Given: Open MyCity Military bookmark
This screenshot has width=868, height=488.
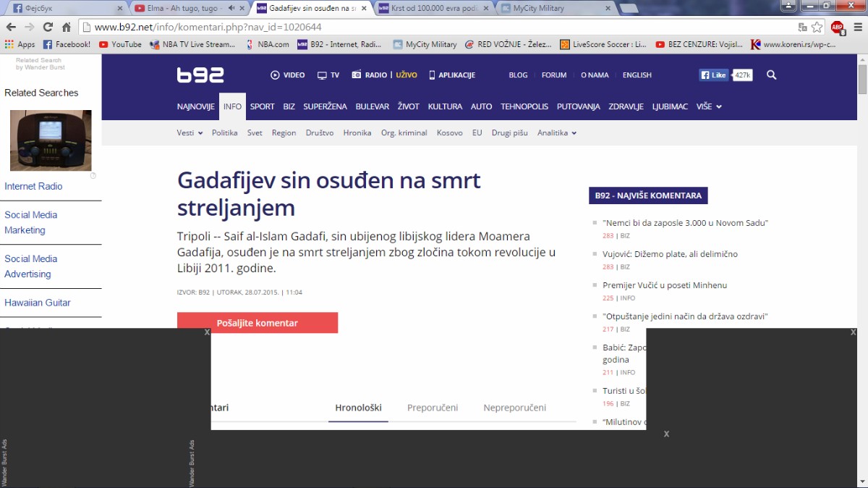Looking at the screenshot, I should tap(425, 44).
